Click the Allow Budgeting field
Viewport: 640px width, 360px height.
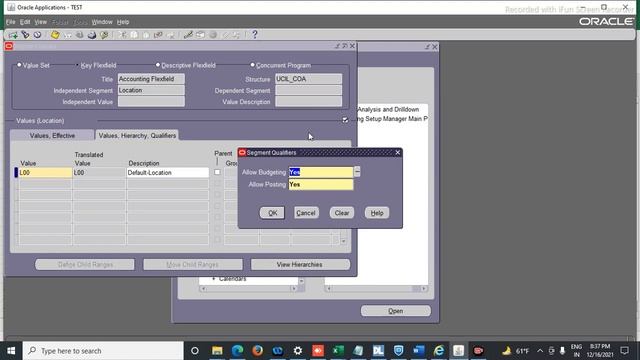click(321, 172)
